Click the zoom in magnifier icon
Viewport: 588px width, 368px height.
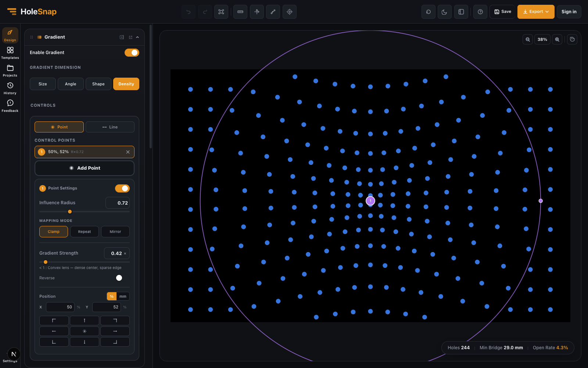click(557, 39)
